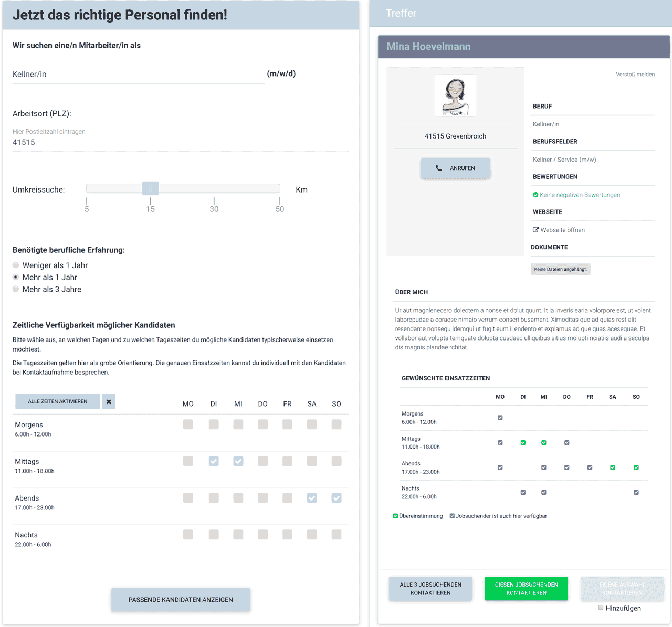Click Eigene Auswahl kontaktieren button
Screen dimensions: 672x627
click(x=622, y=589)
